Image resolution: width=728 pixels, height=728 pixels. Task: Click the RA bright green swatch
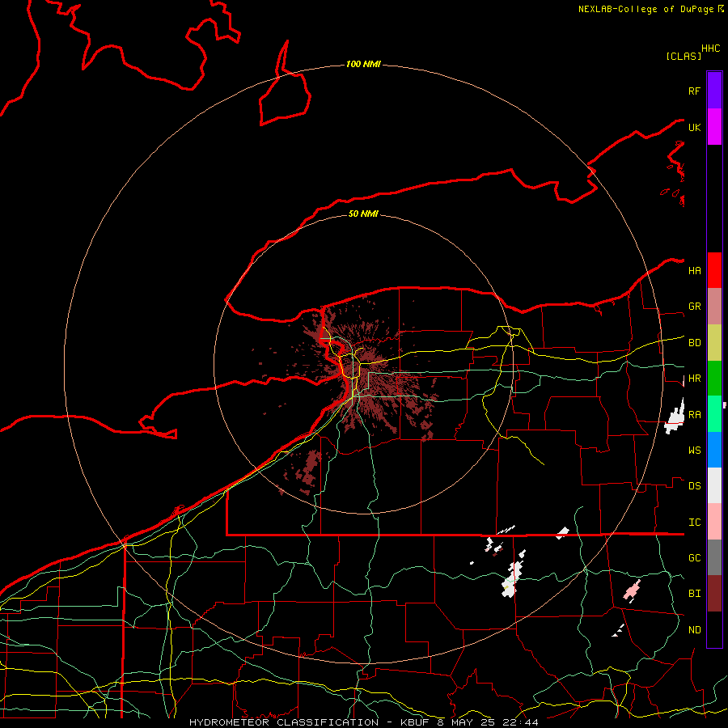[714, 414]
